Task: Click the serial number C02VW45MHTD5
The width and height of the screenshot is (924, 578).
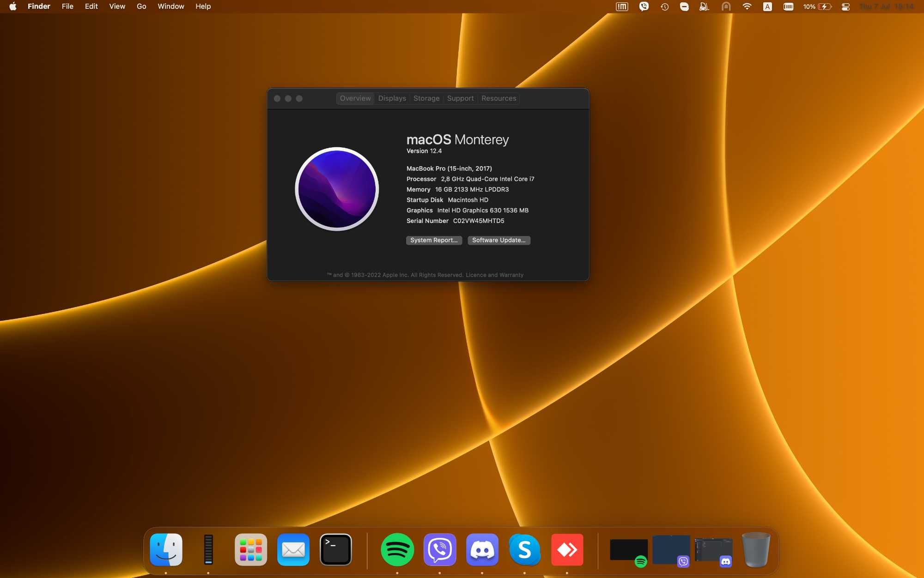Action: (479, 221)
